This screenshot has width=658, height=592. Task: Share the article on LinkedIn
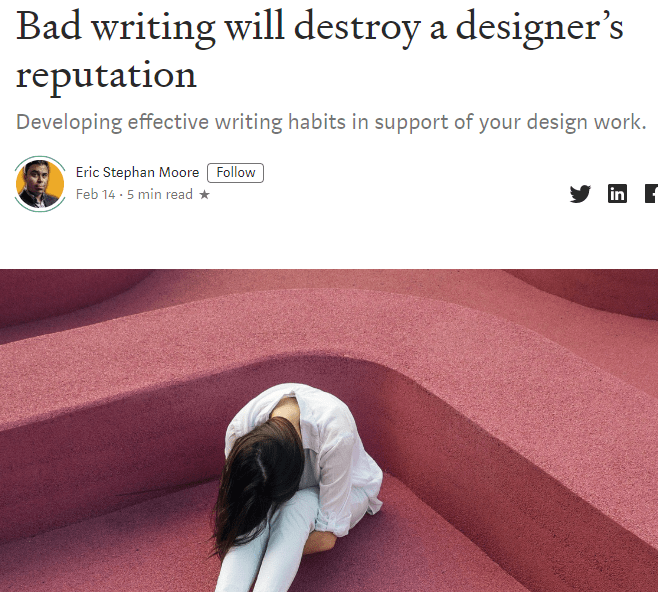[x=617, y=194]
